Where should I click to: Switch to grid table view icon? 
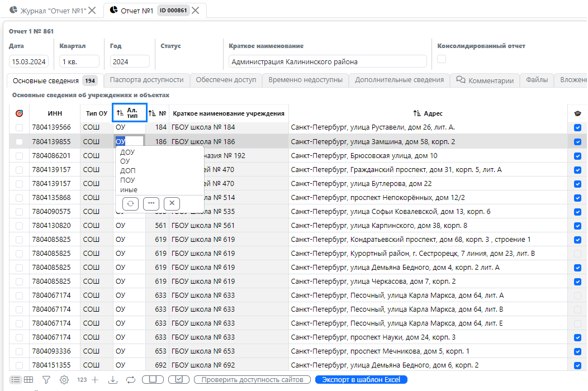(29, 380)
